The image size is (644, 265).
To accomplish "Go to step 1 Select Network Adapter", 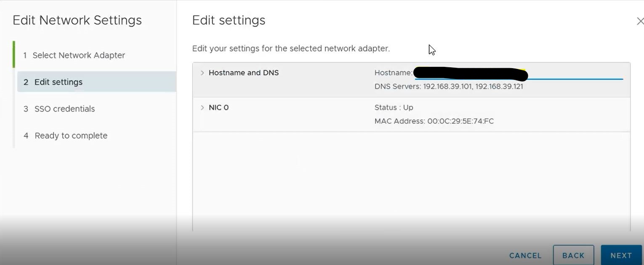I will click(x=74, y=55).
